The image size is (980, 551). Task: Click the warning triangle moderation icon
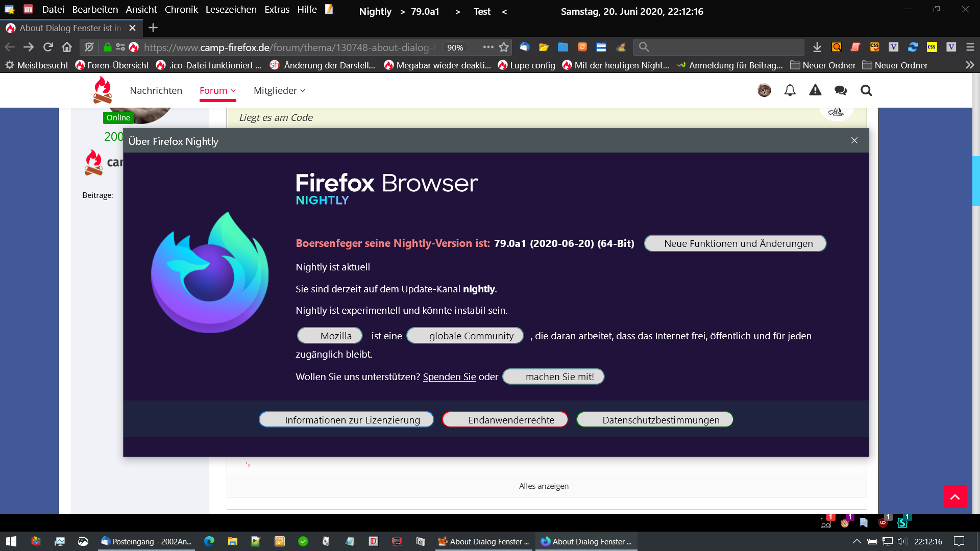point(815,90)
